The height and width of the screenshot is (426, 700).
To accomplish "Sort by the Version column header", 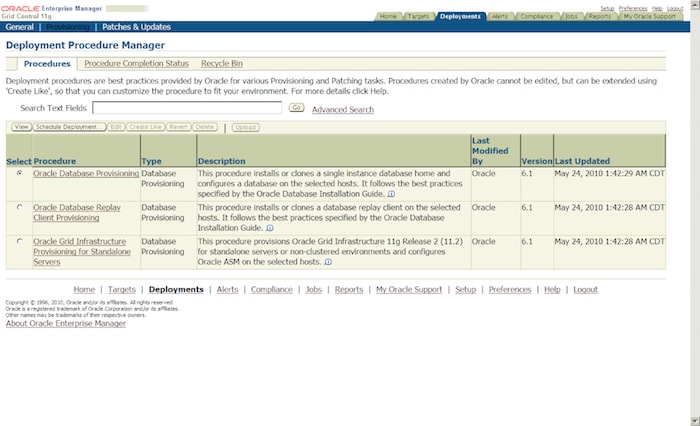I will 537,161.
